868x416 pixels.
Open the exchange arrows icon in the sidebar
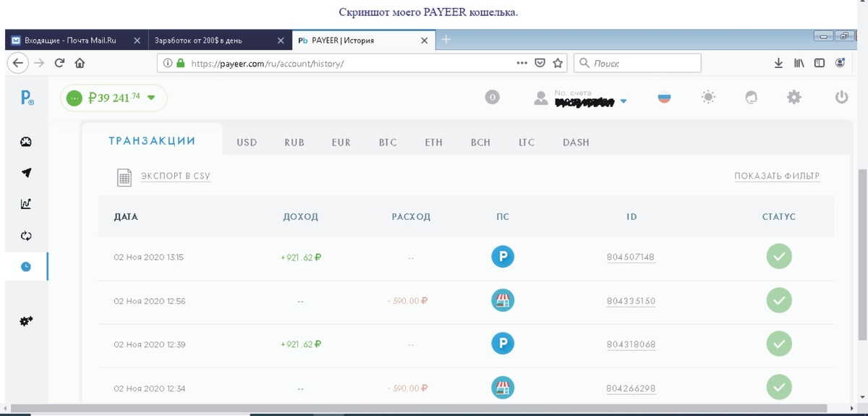pyautogui.click(x=26, y=236)
